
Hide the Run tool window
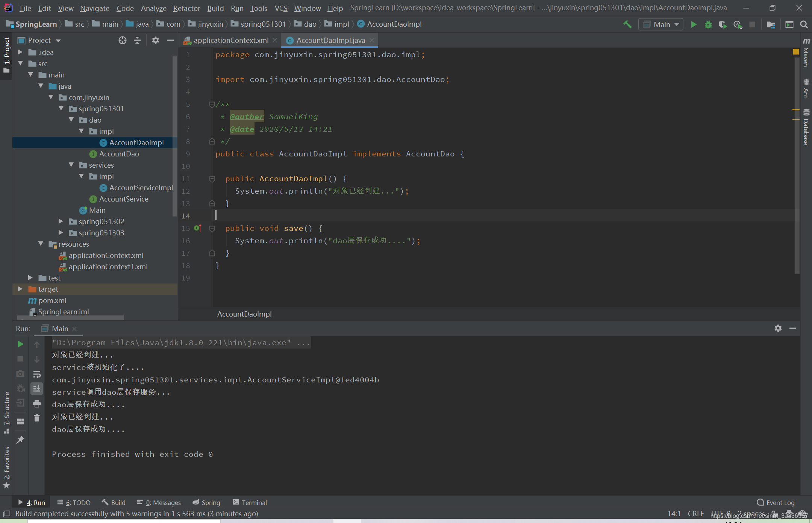tap(793, 328)
